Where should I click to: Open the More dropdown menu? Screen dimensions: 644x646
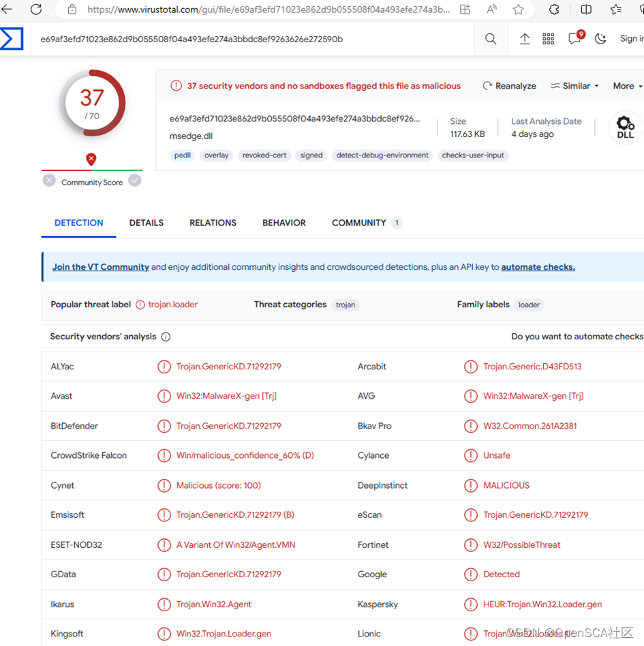click(x=628, y=86)
